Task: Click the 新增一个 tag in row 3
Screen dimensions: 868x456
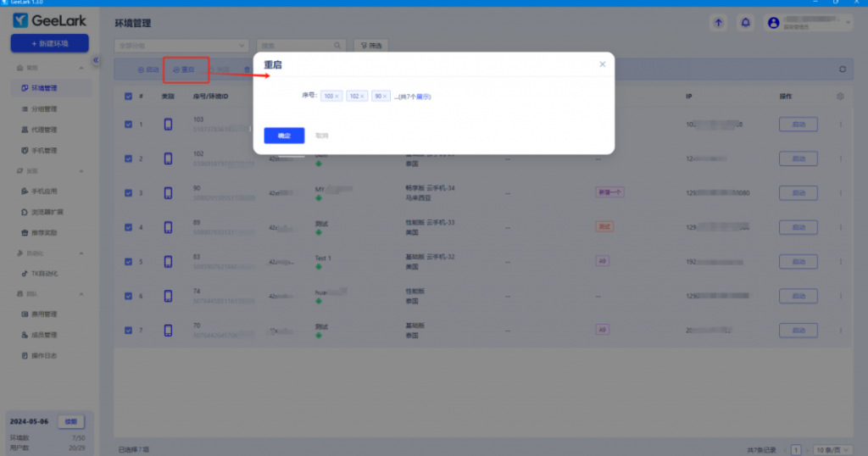Action: 609,192
